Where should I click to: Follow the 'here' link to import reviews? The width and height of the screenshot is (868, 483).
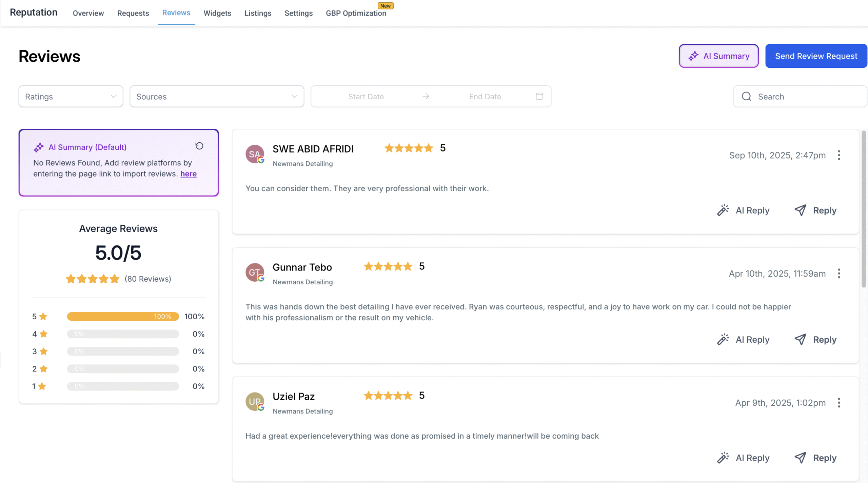pyautogui.click(x=188, y=174)
